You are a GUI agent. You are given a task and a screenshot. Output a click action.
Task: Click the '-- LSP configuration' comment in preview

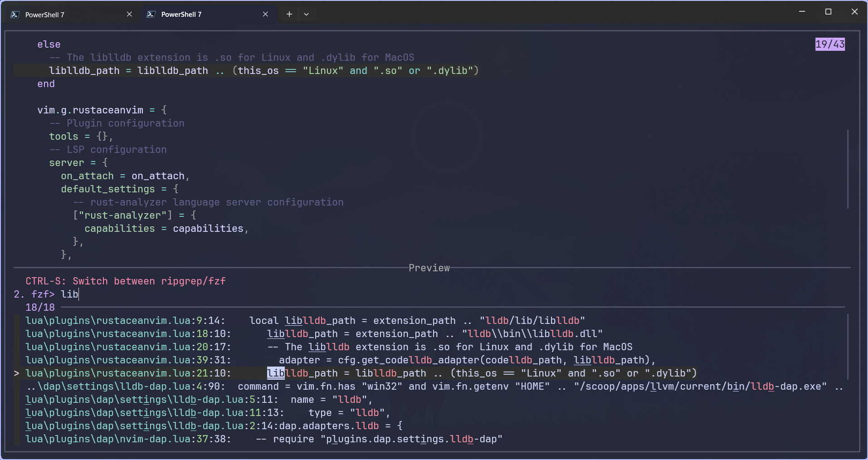click(108, 150)
